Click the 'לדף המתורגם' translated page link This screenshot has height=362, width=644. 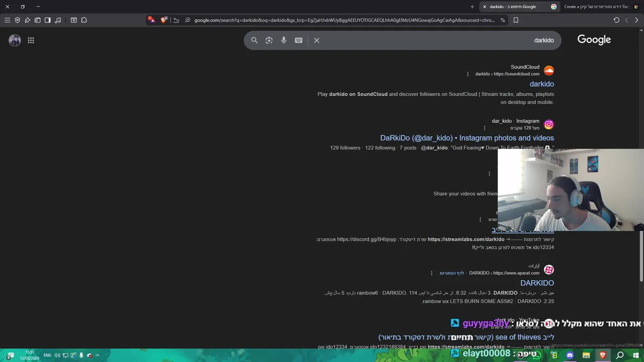(452, 273)
